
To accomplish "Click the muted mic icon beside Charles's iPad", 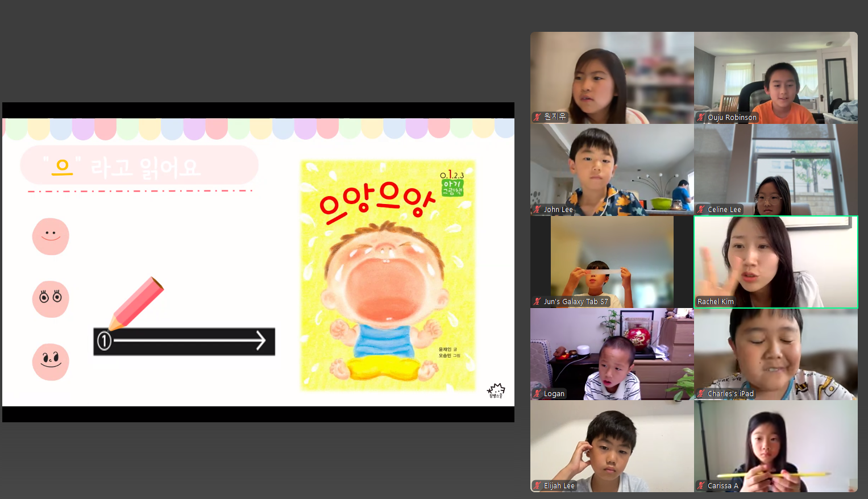I will [x=701, y=394].
